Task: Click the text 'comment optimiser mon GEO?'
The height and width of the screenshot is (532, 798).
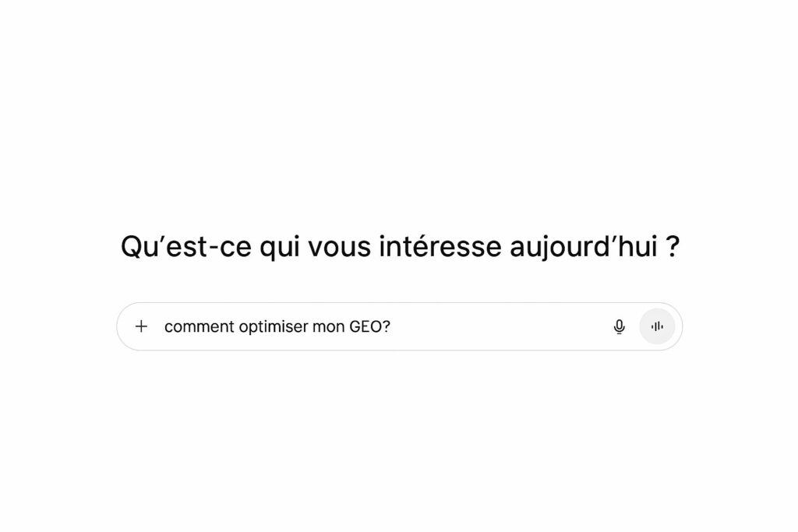Action: pyautogui.click(x=278, y=326)
